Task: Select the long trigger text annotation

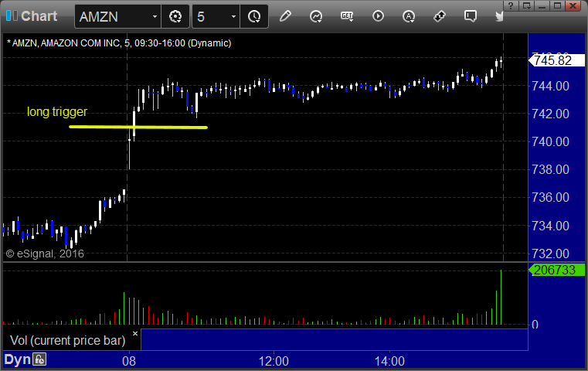Action: [x=57, y=111]
